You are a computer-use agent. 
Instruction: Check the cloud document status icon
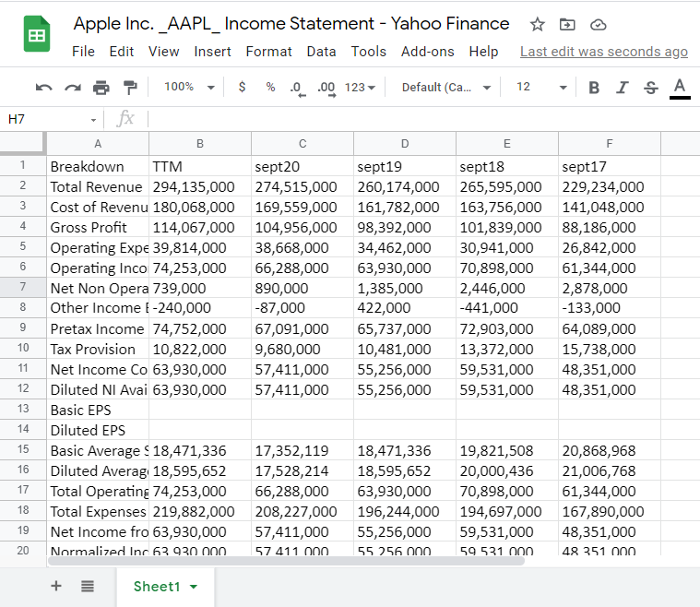point(598,25)
